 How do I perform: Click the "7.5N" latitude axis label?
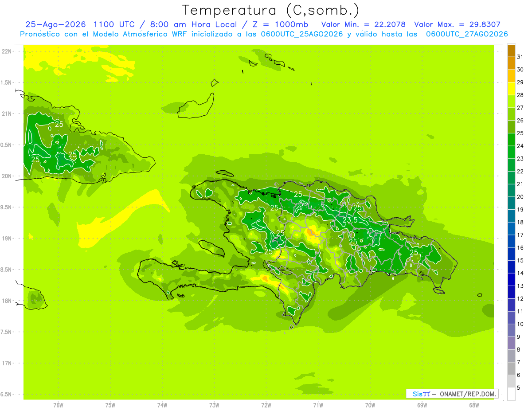coord(6,332)
